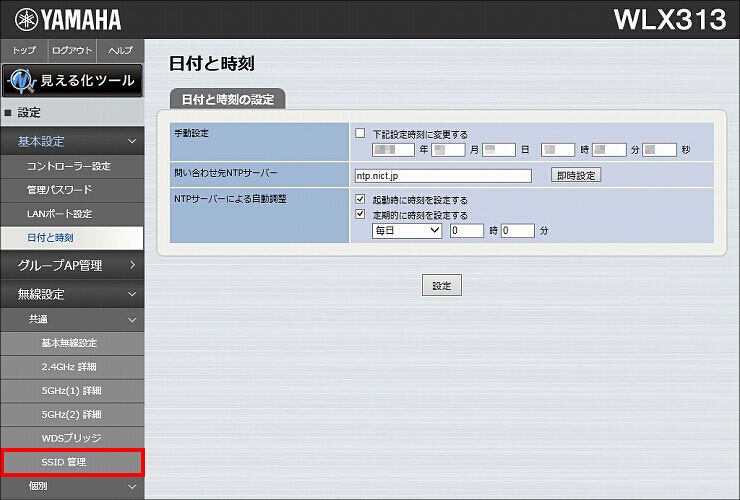740x500 pixels.
Task: Go to トップ page
Action: tap(24, 51)
